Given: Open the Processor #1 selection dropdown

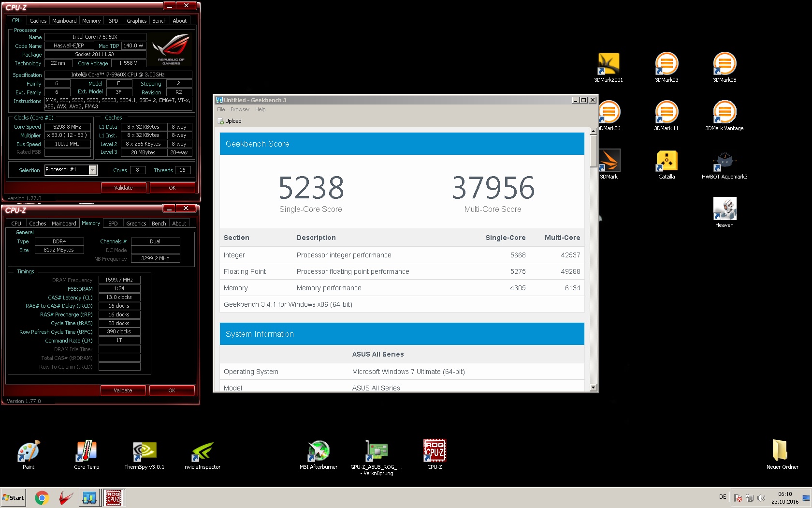Looking at the screenshot, I should pyautogui.click(x=93, y=170).
